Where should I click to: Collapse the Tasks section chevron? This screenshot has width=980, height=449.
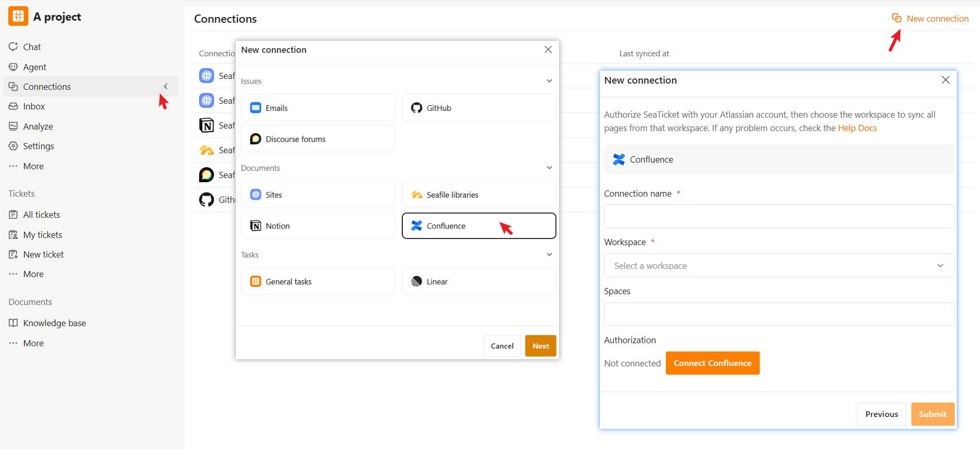tap(549, 254)
